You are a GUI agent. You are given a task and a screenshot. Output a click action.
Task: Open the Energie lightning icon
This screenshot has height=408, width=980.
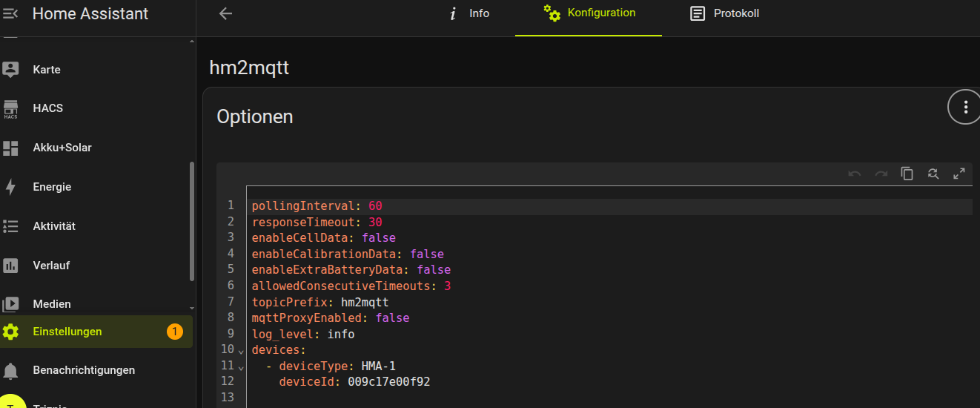coord(10,187)
